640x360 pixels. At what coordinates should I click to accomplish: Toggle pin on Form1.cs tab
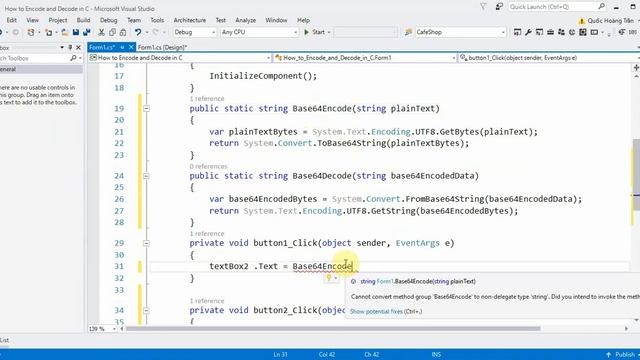[122, 47]
